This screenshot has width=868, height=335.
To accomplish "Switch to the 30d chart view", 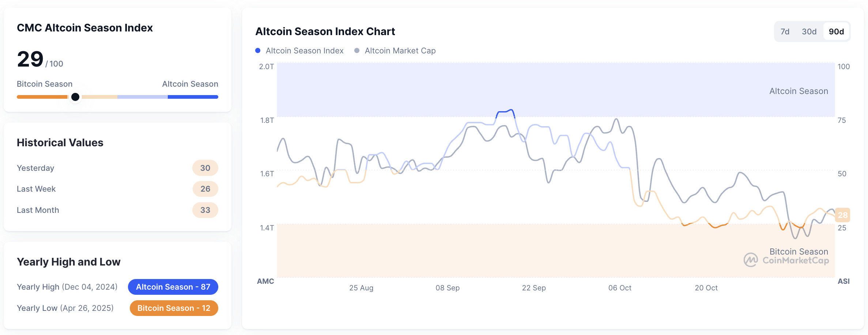I will point(809,31).
